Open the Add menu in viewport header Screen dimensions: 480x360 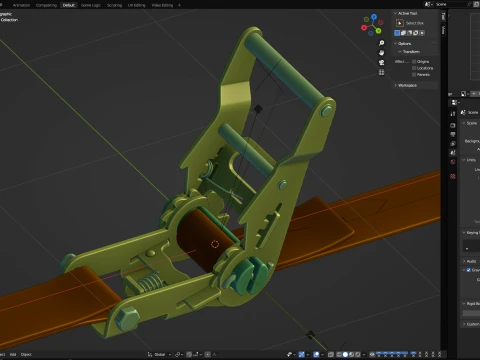(x=13, y=354)
